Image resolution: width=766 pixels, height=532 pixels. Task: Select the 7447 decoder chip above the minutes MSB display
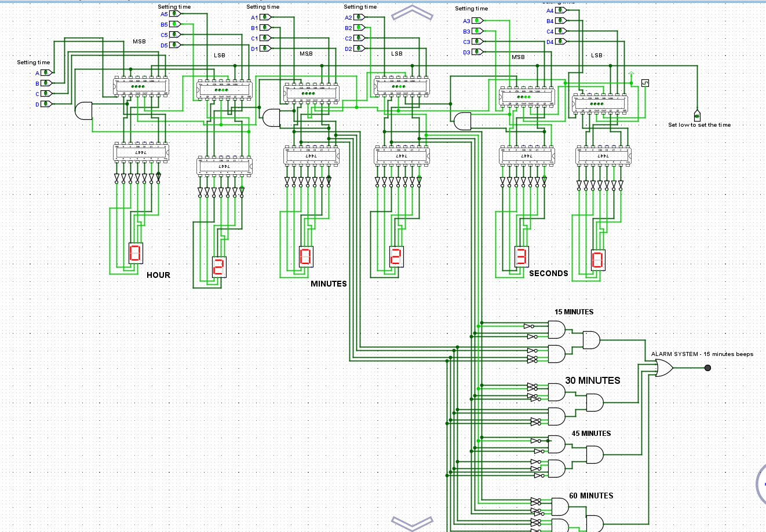(312, 155)
